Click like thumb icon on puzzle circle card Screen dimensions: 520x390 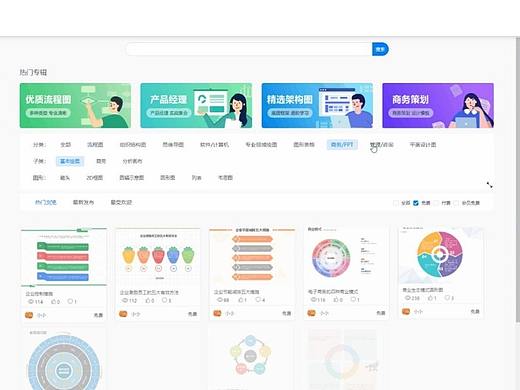430,298
